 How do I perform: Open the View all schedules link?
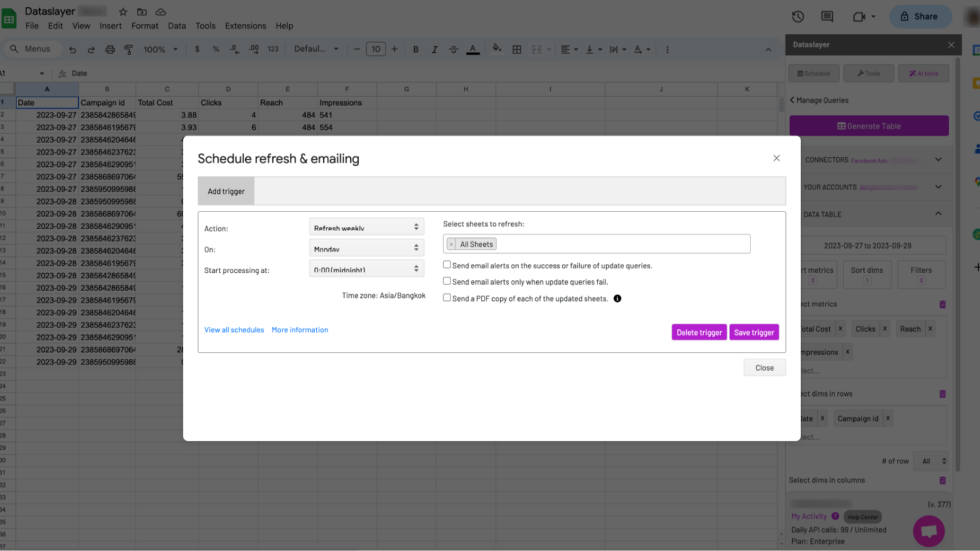(x=234, y=330)
